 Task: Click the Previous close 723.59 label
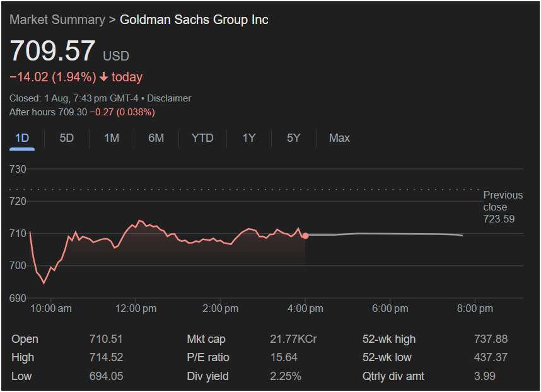click(x=503, y=207)
